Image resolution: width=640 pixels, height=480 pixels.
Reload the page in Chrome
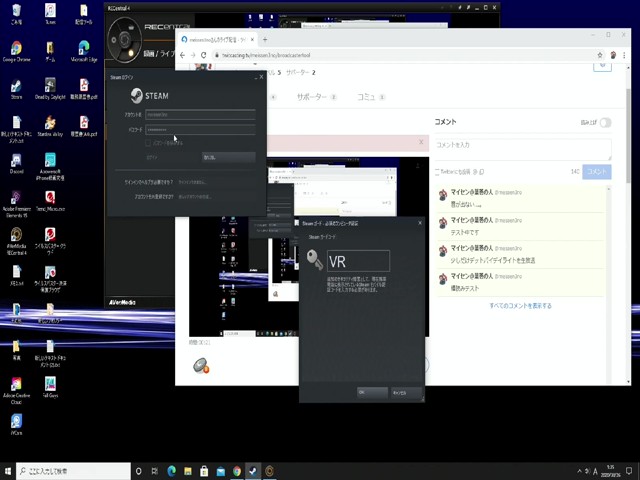point(204,55)
